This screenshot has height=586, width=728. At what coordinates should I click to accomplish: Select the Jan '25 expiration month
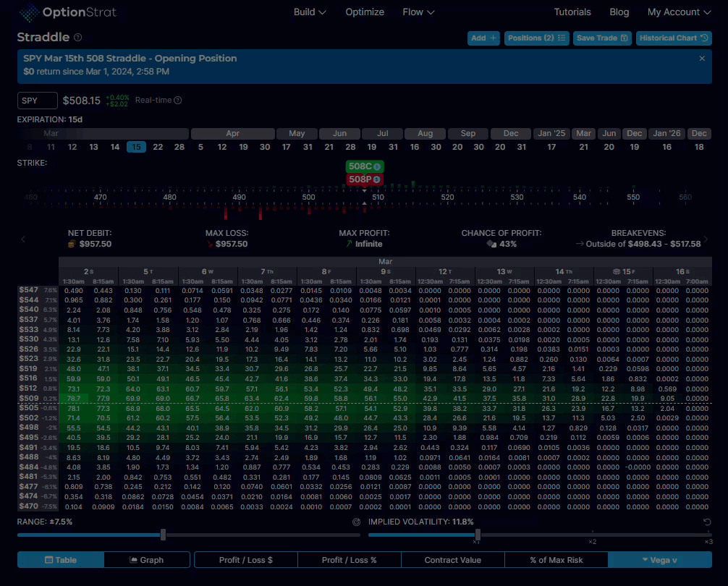tap(551, 134)
